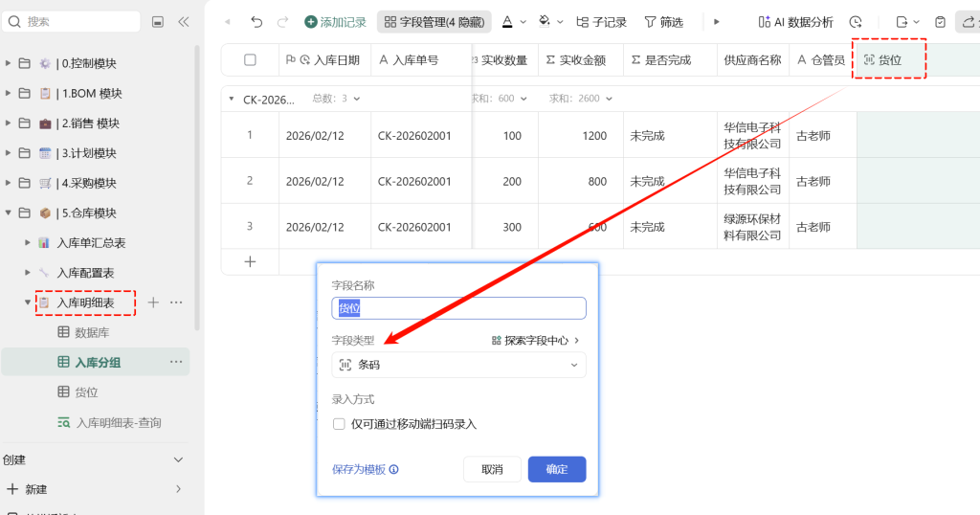Click the 字段名称 input containing 货位
This screenshot has height=515, width=980.
(458, 308)
